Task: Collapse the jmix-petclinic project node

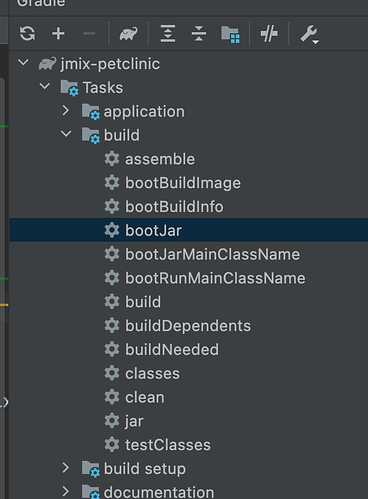Action: coord(23,62)
